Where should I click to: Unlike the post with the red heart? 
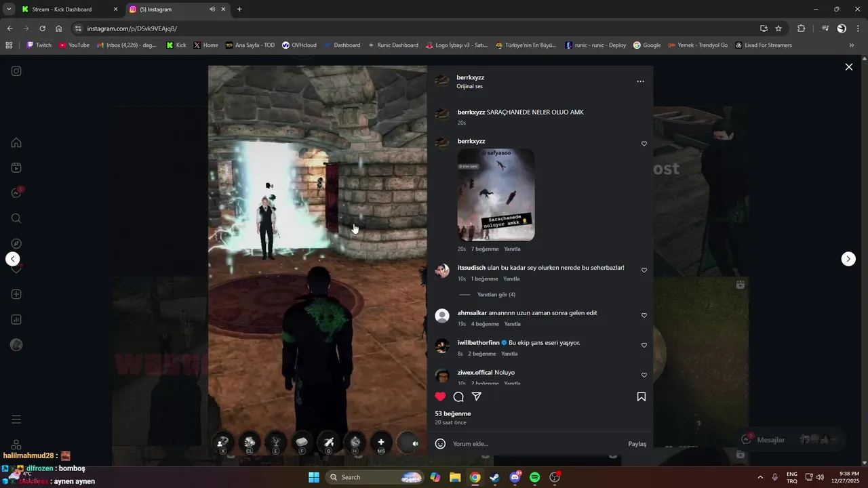click(x=441, y=396)
